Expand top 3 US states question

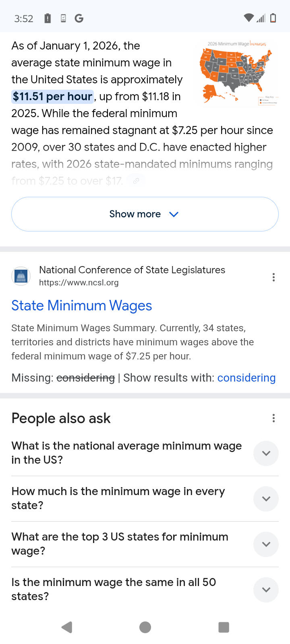point(266,544)
